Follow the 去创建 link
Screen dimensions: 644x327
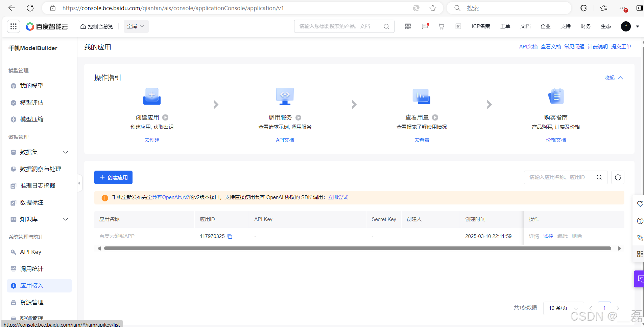(x=152, y=140)
